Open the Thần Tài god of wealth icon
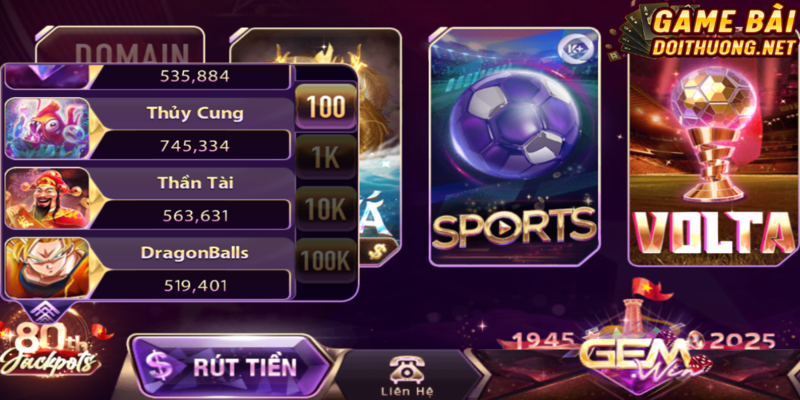 47,198
